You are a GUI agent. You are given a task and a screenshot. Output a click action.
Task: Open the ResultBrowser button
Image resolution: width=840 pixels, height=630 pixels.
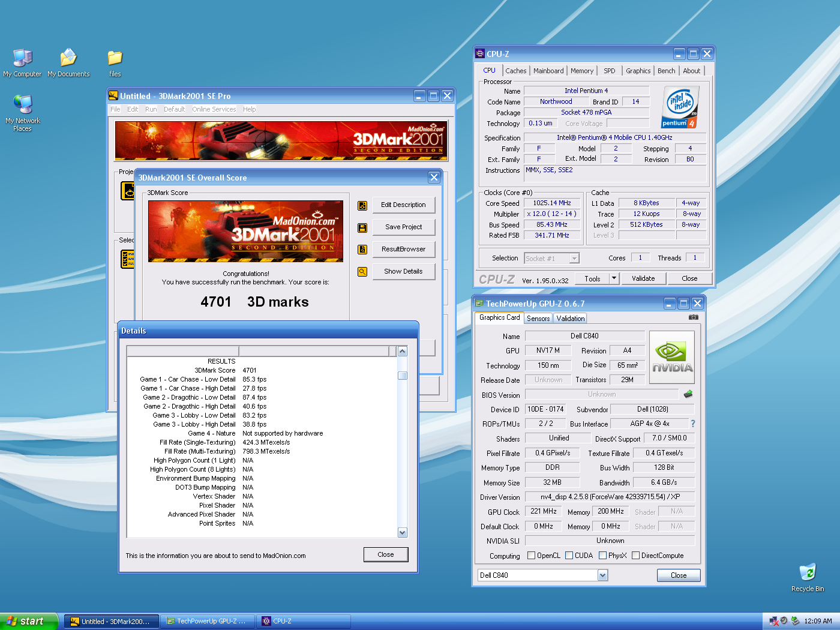pyautogui.click(x=403, y=250)
